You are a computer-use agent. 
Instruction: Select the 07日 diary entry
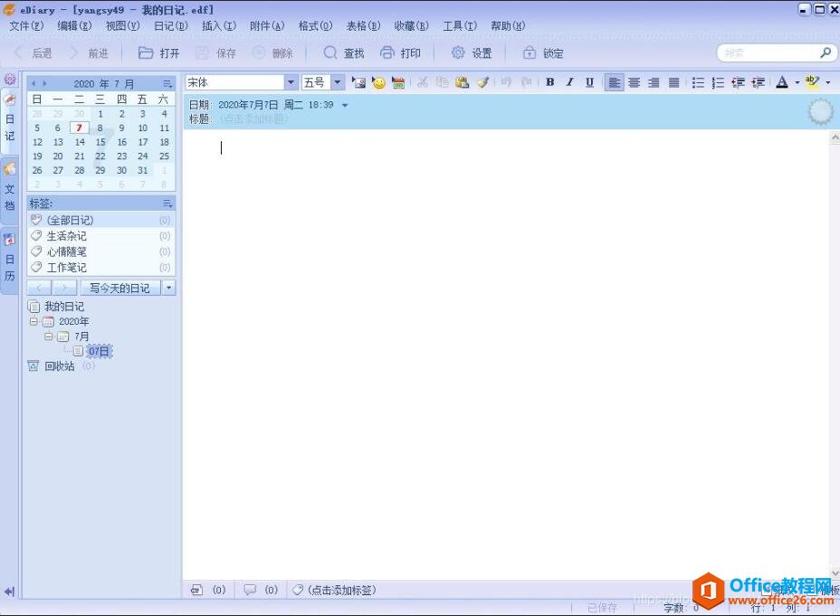click(x=99, y=351)
